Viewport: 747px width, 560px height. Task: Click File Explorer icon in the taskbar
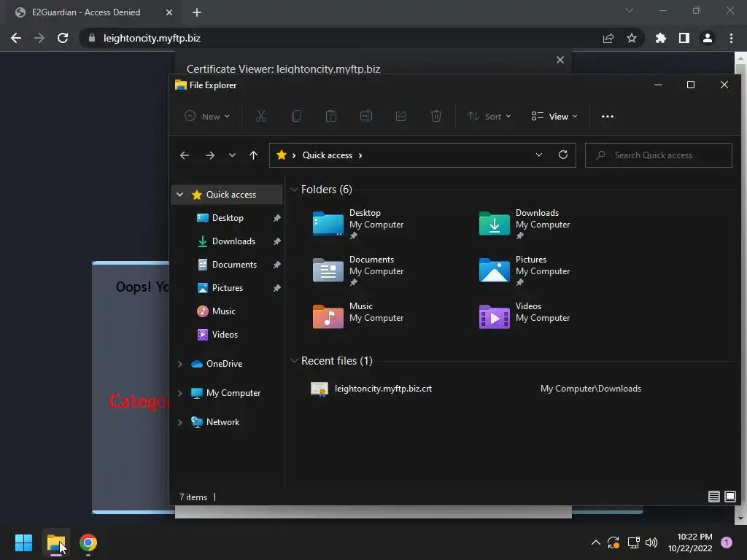tap(55, 542)
